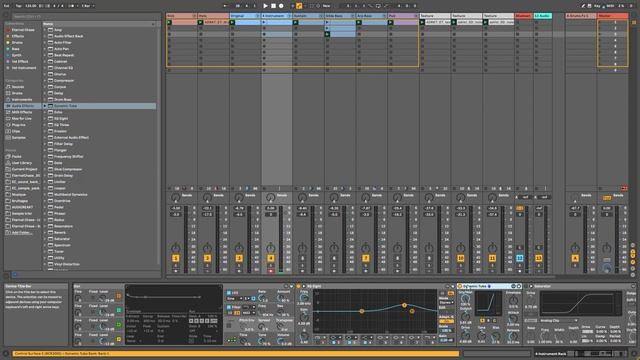Viewport: 640px width, 360px height.
Task: Toggle Saturator device activator
Action: (x=526, y=286)
